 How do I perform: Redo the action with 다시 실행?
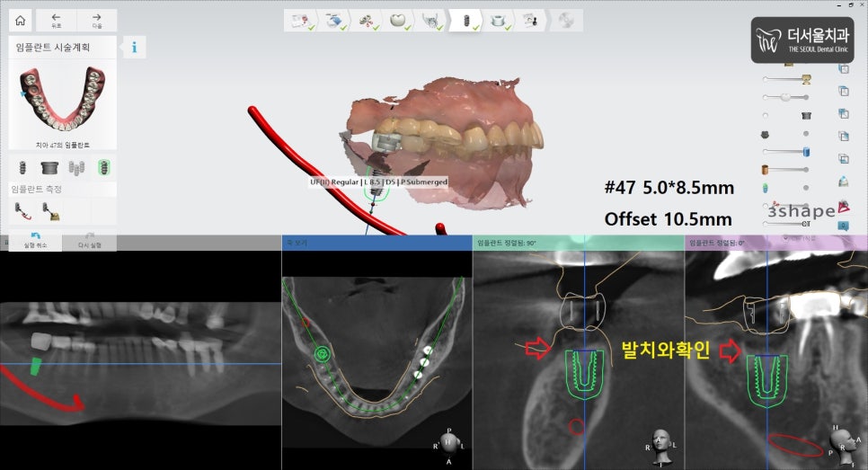[89, 240]
